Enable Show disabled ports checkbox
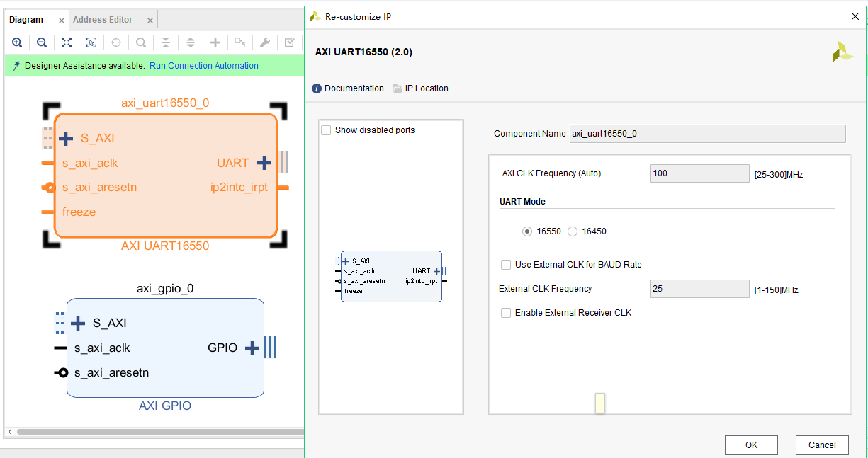This screenshot has height=458, width=868. click(x=326, y=130)
